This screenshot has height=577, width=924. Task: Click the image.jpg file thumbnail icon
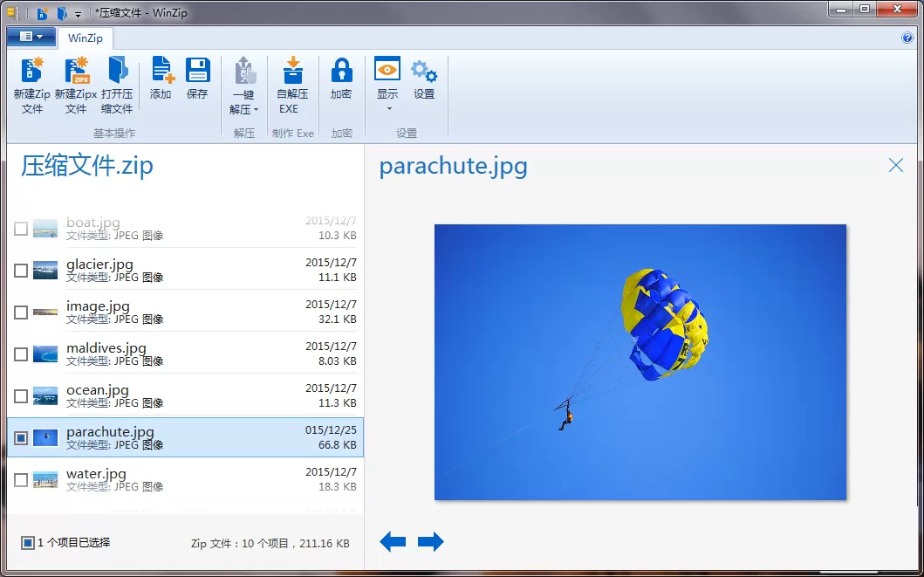(45, 312)
